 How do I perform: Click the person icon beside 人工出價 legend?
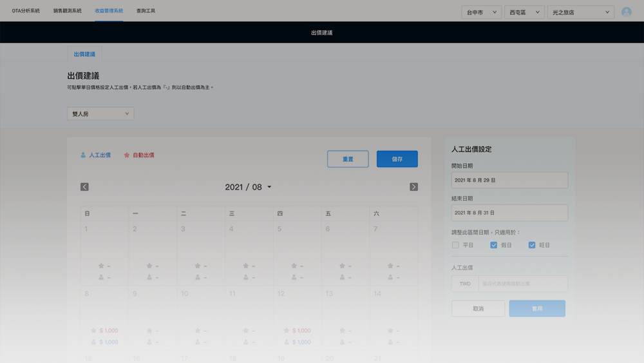83,155
